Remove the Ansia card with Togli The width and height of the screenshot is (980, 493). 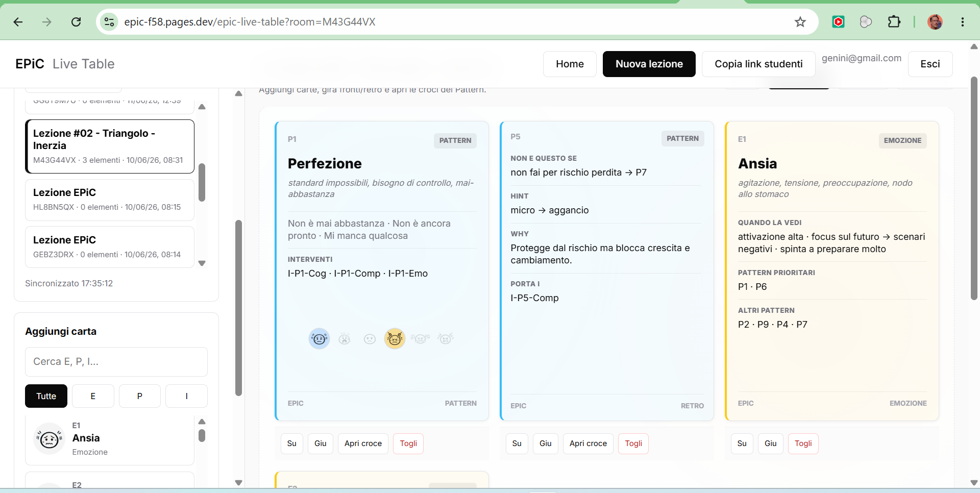[803, 443]
